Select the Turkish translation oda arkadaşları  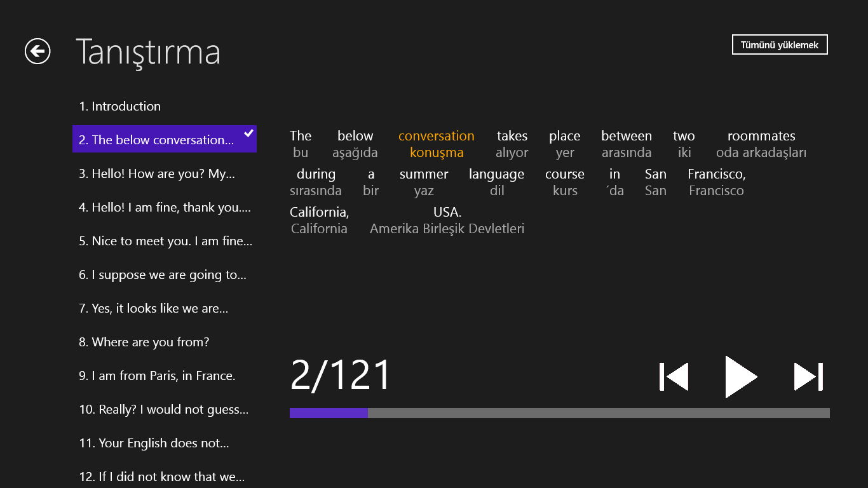pos(761,152)
